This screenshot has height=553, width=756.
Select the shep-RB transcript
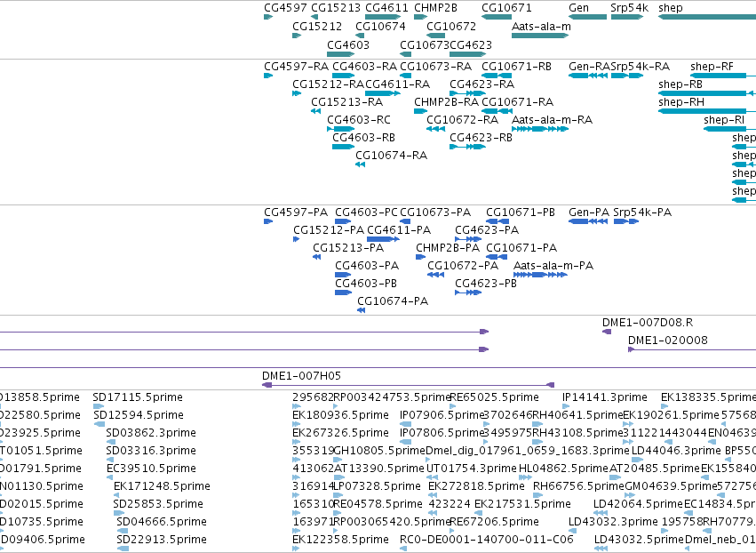707,93
